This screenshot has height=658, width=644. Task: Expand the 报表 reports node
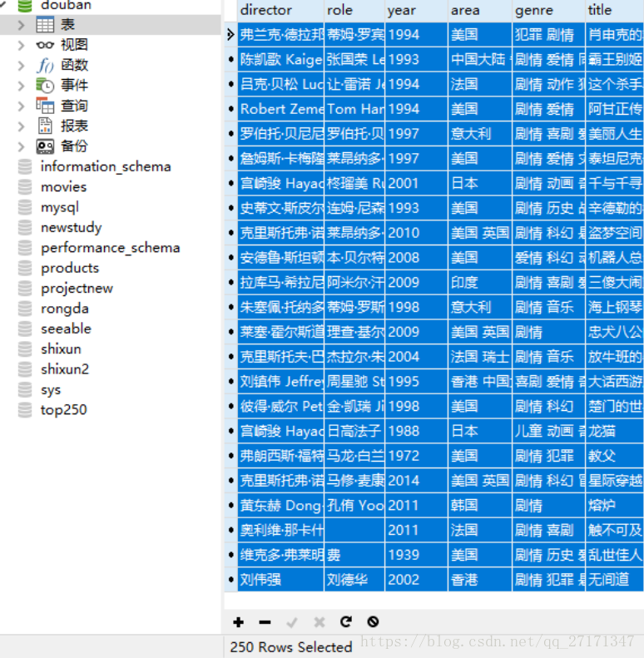point(21,126)
